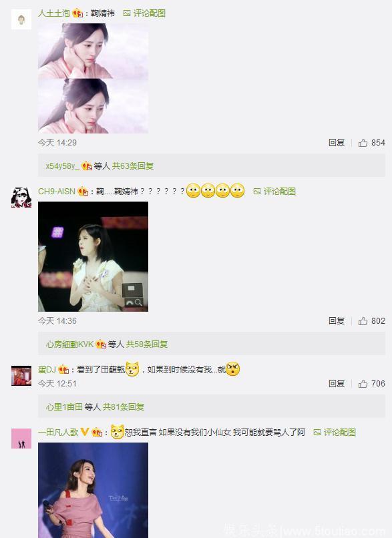Like the comment with 854 likes
This screenshot has width=392, height=538.
coord(363,143)
